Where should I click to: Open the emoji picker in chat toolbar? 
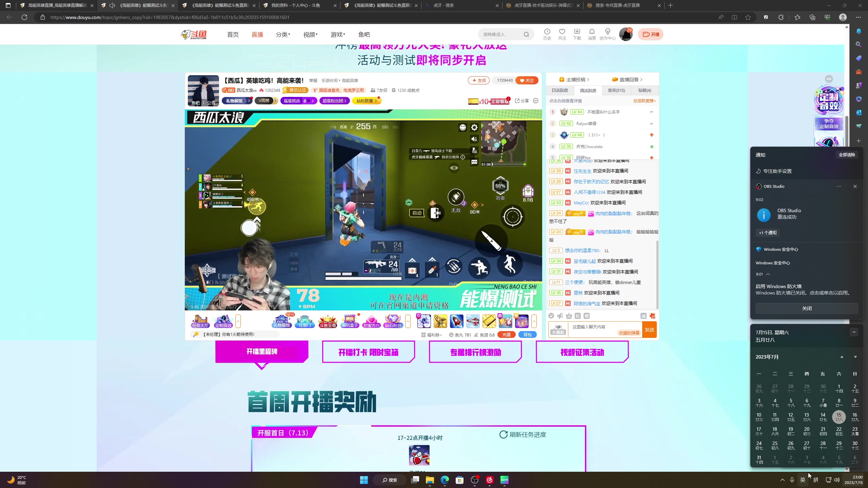(551, 316)
